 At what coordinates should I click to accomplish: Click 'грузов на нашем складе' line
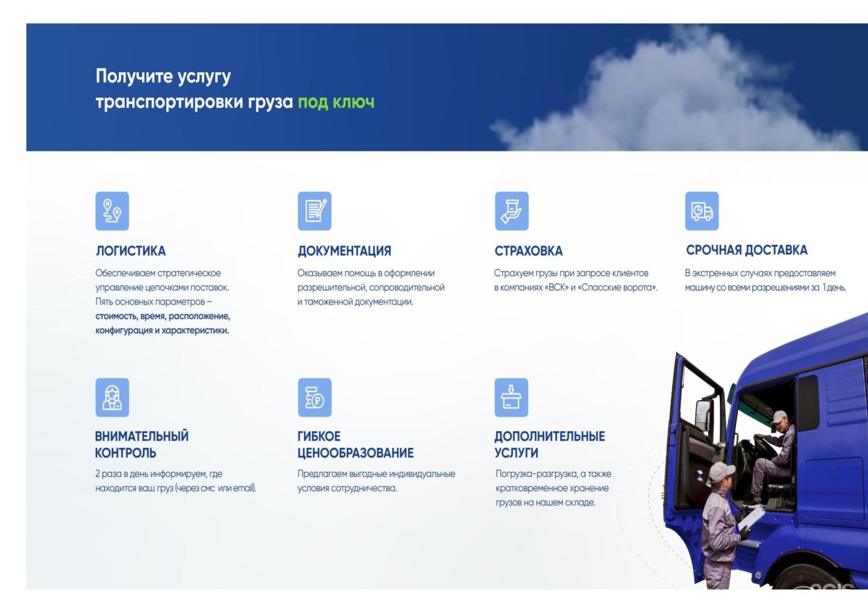click(546, 502)
